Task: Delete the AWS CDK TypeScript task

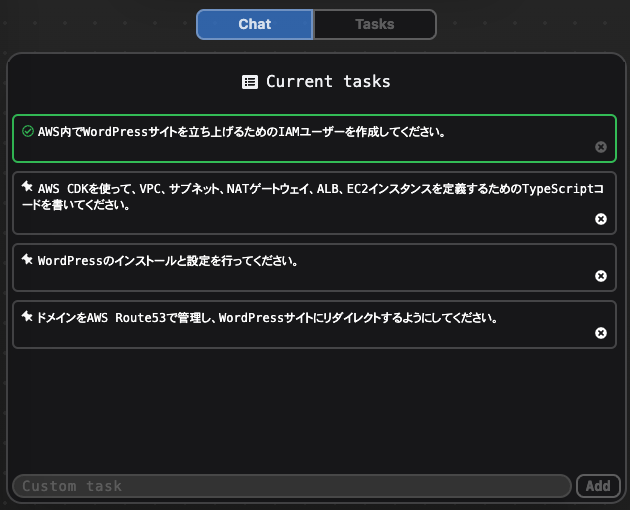Action: pos(601,219)
